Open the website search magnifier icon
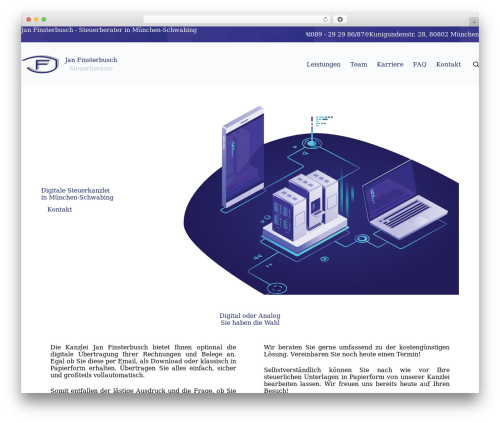 (476, 64)
